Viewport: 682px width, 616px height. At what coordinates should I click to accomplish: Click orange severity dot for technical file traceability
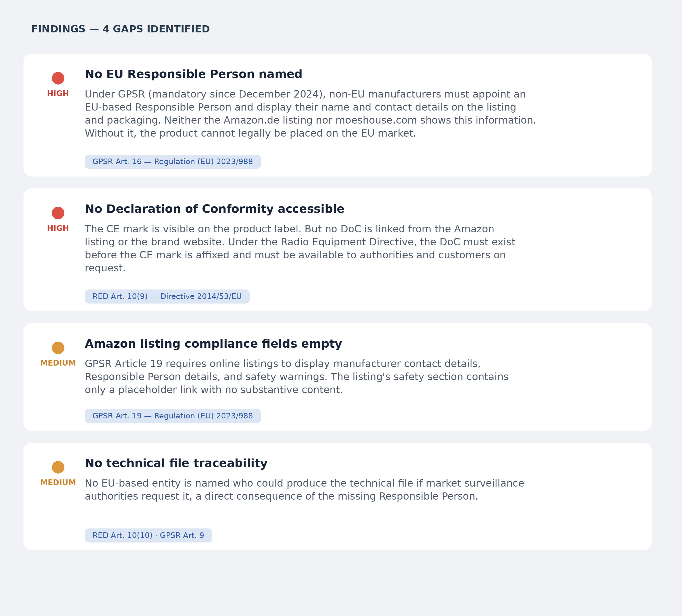(x=58, y=467)
